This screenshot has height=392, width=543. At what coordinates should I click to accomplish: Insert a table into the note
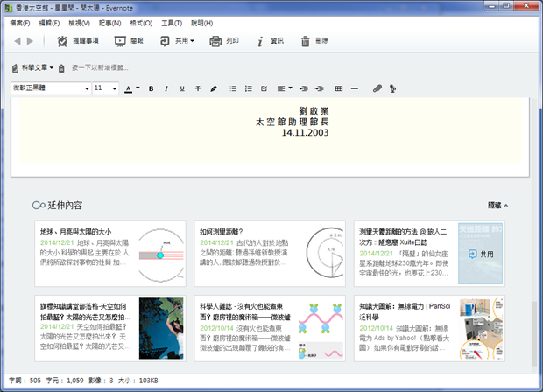(339, 88)
